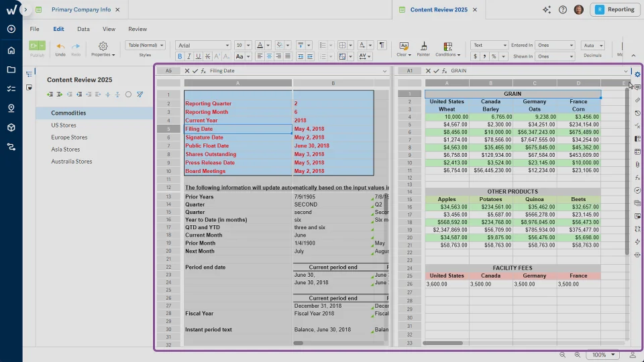Open the Arial font family dropdown
This screenshot has width=644, height=362.
[204, 46]
